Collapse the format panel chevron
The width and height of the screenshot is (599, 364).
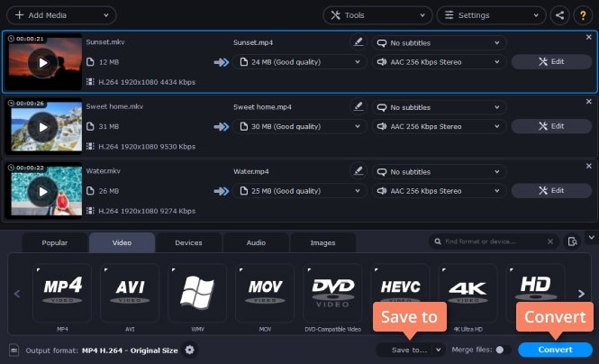coord(592,238)
